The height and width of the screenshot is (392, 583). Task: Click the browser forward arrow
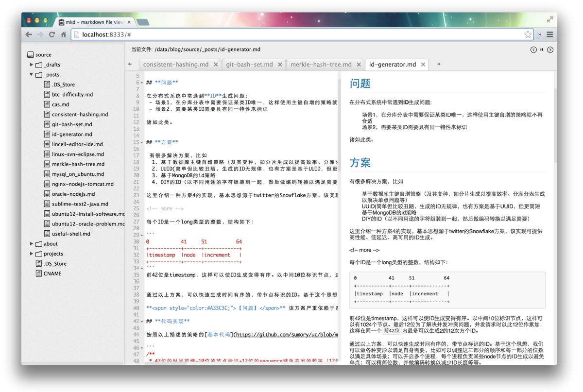coord(40,34)
